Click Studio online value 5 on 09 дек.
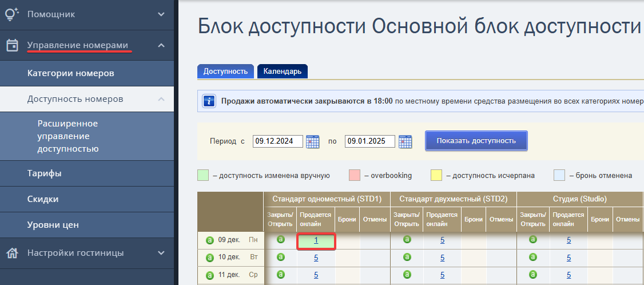This screenshot has width=644, height=285. [569, 240]
